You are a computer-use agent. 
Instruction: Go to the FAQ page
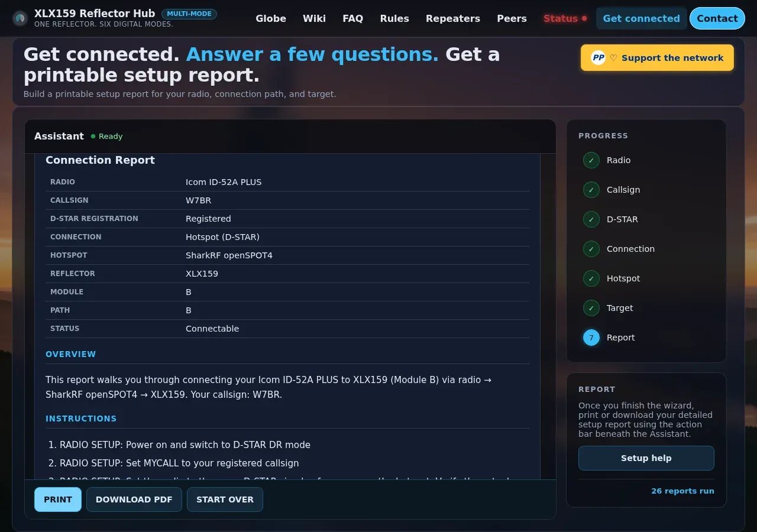353,18
